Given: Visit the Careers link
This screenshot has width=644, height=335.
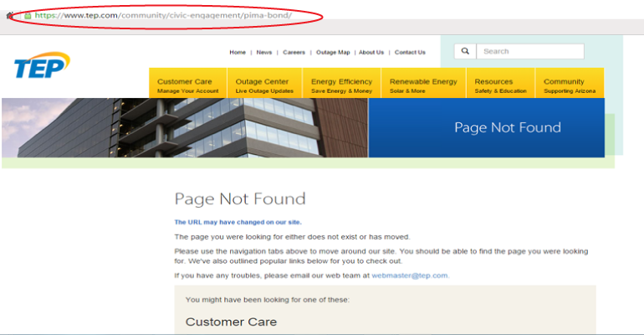Looking at the screenshot, I should [x=294, y=52].
